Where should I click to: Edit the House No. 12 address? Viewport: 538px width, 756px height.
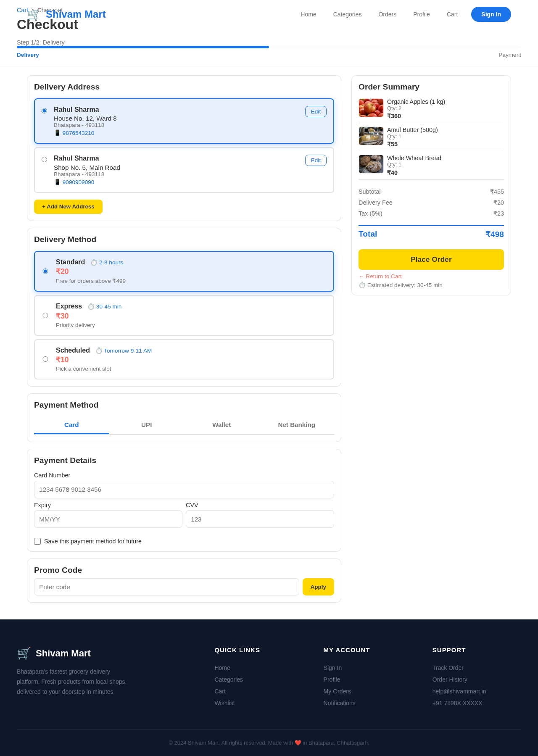click(316, 111)
